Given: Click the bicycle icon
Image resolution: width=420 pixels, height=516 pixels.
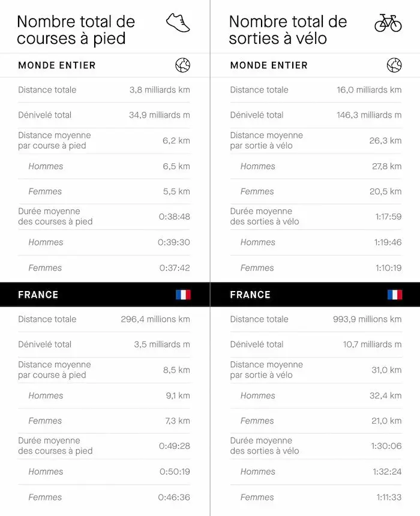Looking at the screenshot, I should coord(388,23).
